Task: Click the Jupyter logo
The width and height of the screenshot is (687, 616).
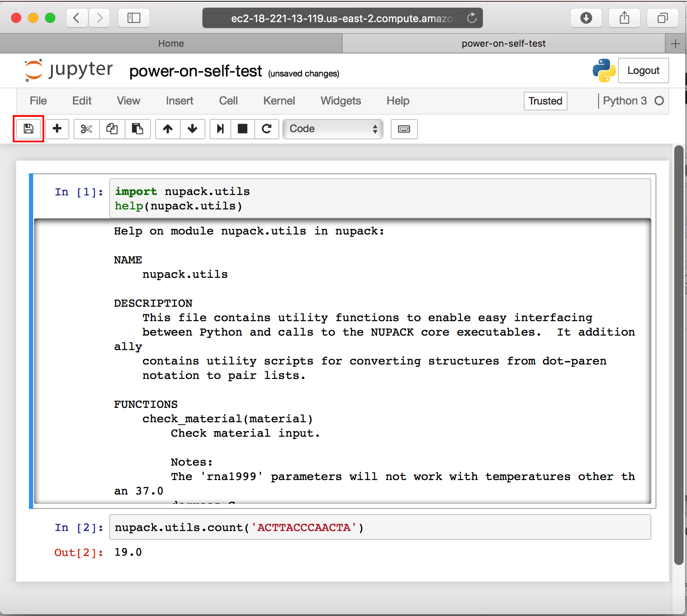Action: click(69, 70)
